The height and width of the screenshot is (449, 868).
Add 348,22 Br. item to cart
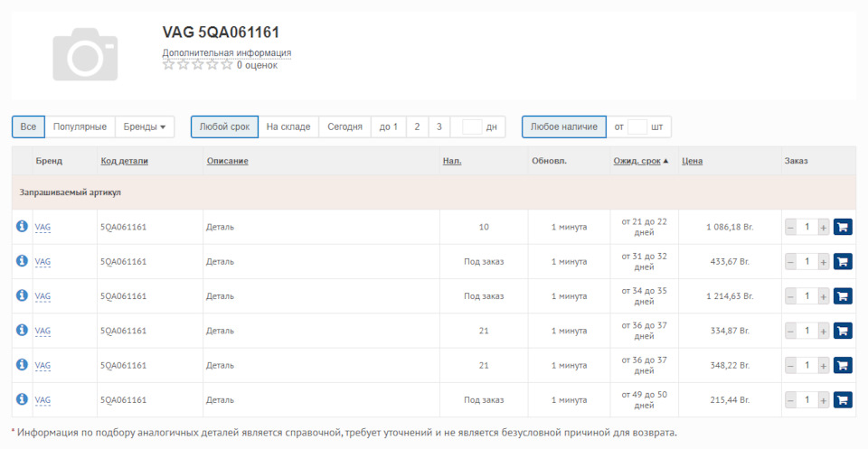coord(843,365)
